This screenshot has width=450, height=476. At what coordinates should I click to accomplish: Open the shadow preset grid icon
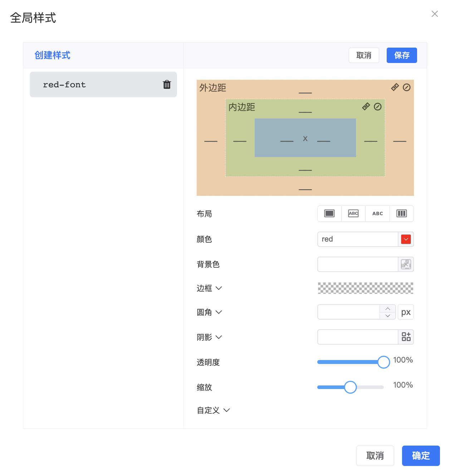pyautogui.click(x=406, y=337)
